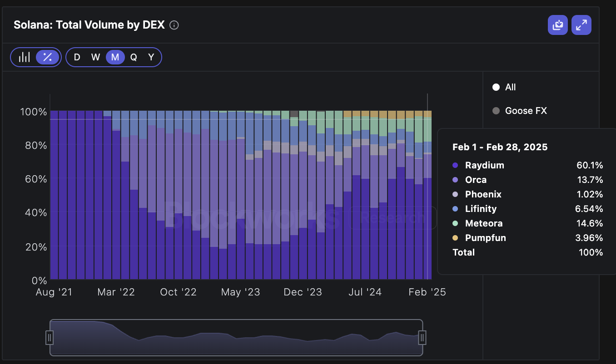Select the Daily interval option

point(77,57)
